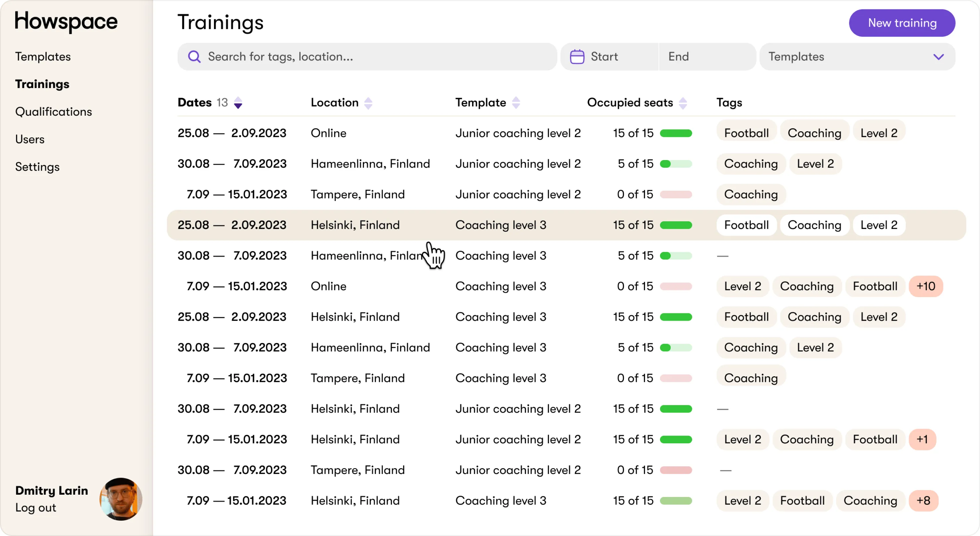This screenshot has width=980, height=536.
Task: Expand the +10 hidden tags badge
Action: tap(925, 286)
